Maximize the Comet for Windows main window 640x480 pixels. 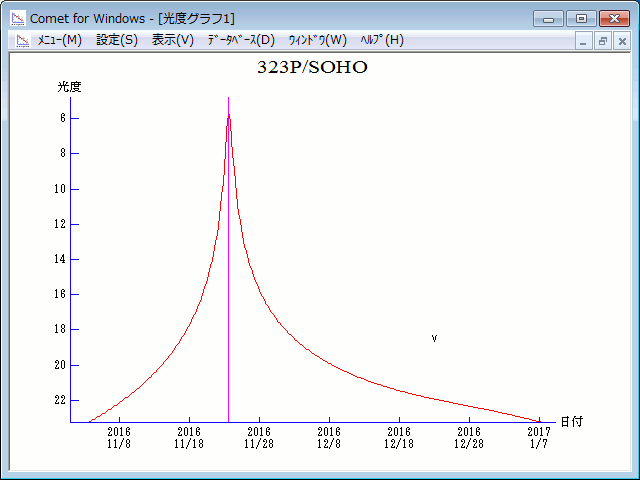(580, 18)
